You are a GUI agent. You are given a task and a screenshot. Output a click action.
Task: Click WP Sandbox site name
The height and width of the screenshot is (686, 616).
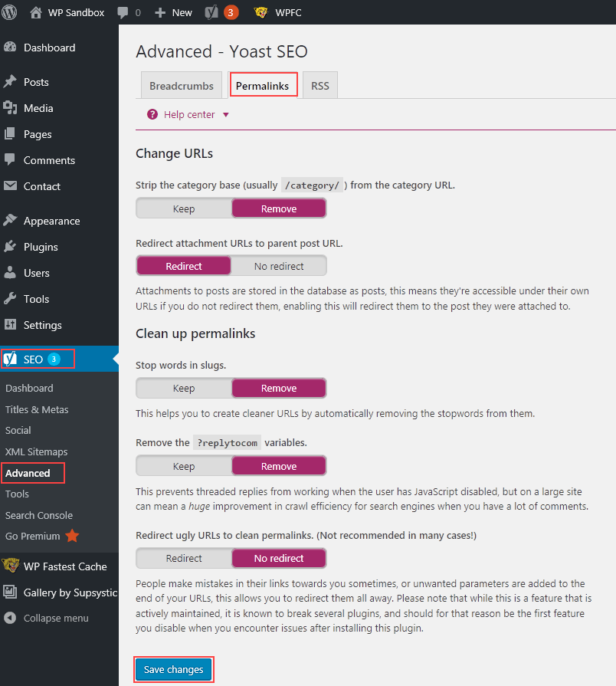pos(76,13)
